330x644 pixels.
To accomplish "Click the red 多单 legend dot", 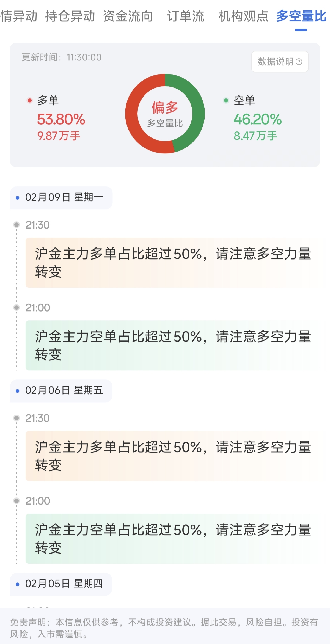I will tap(30, 100).
